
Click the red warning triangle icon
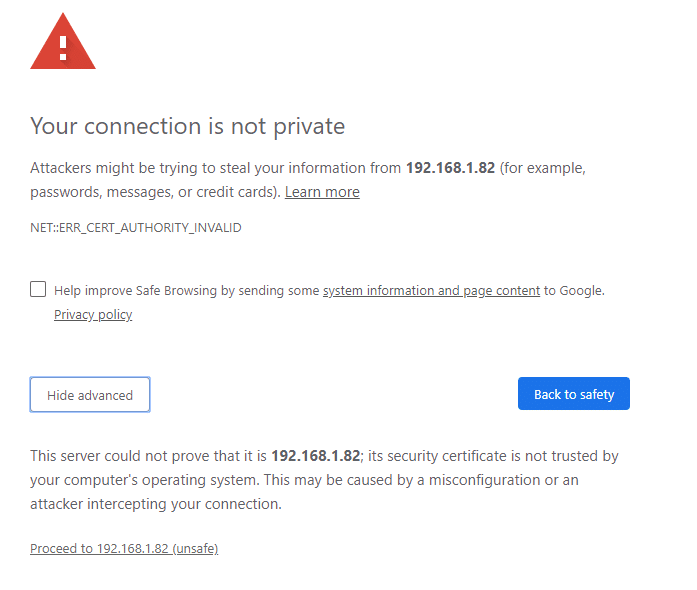pos(63,41)
